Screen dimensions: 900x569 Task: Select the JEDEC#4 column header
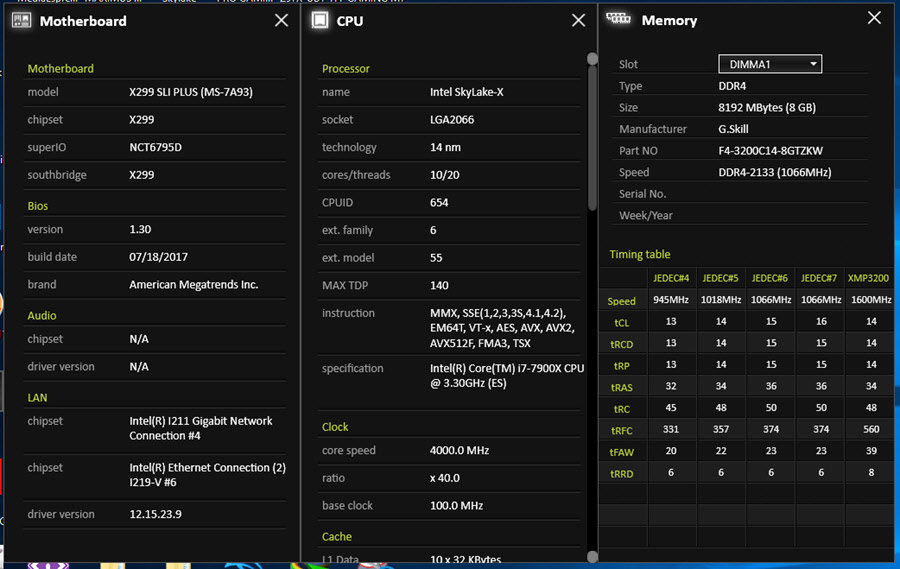672,278
